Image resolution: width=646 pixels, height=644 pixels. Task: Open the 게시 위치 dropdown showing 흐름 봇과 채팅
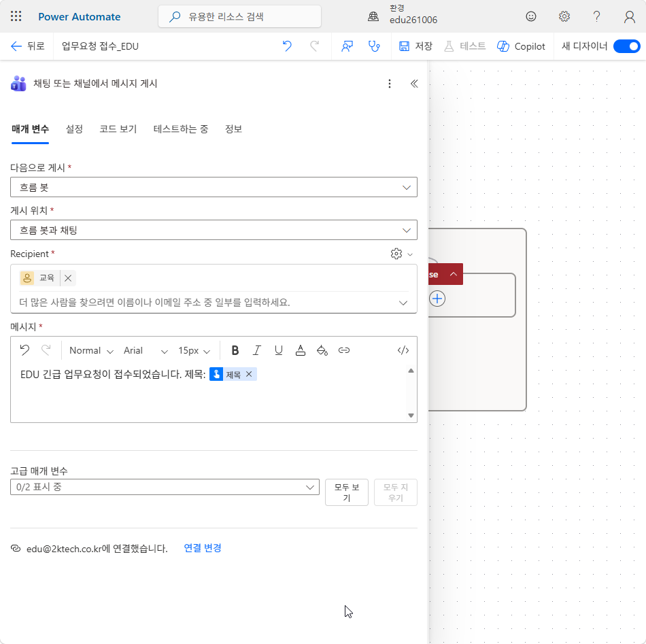214,231
